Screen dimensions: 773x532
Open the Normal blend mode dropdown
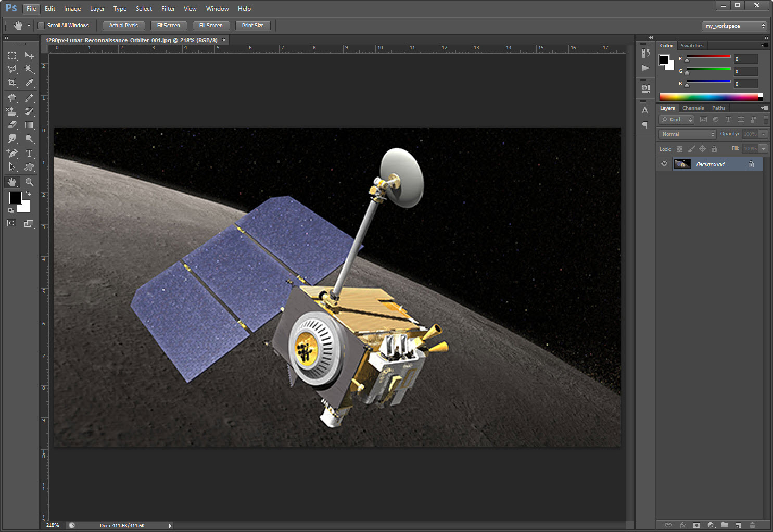point(688,134)
